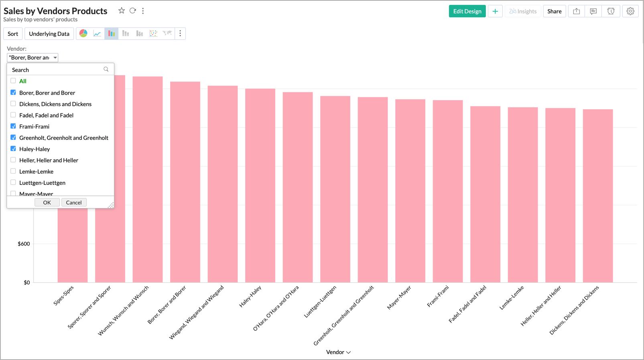Select the map chart icon

(167, 34)
